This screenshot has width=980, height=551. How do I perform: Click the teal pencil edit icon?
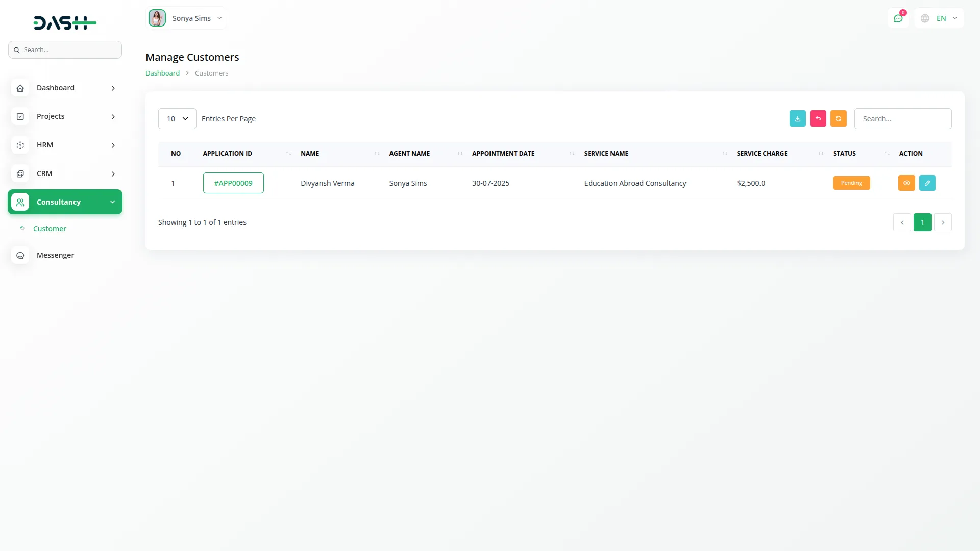927,183
